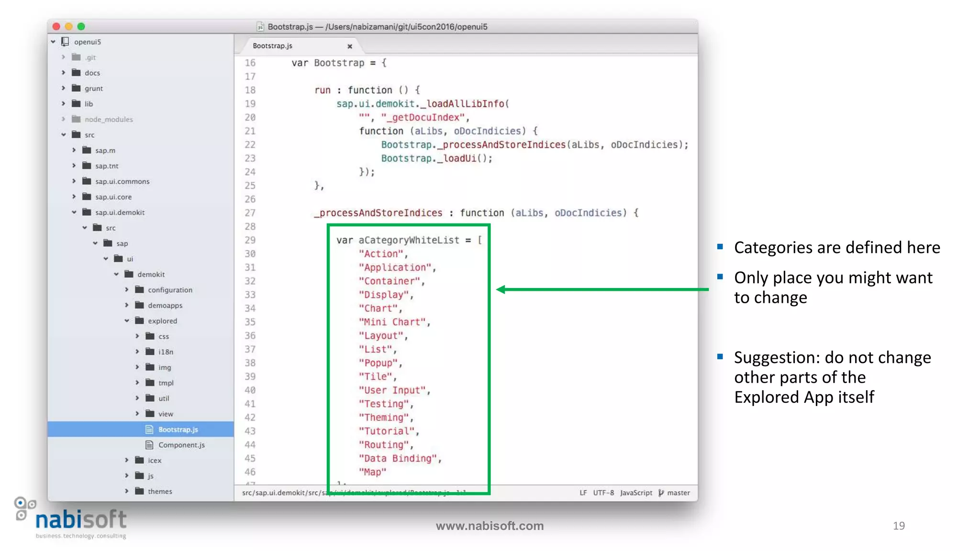
Task: Switch to the Bootstrap.js tab
Action: 273,46
